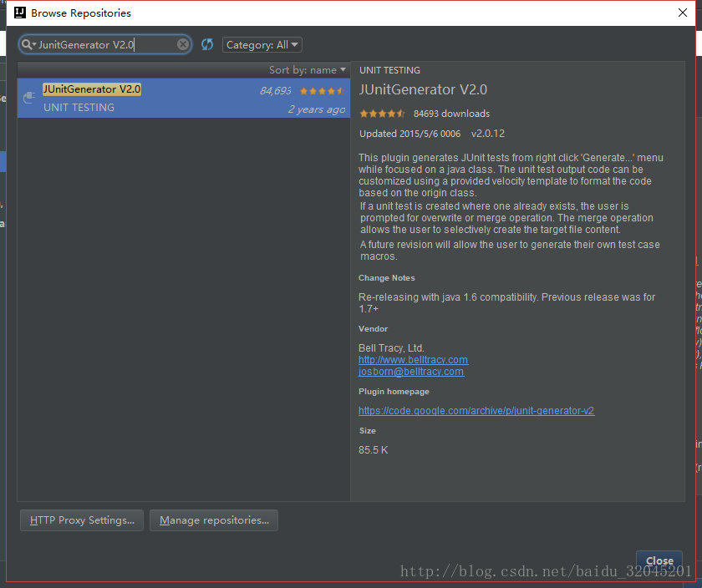Click the star rating in the list row

point(322,91)
